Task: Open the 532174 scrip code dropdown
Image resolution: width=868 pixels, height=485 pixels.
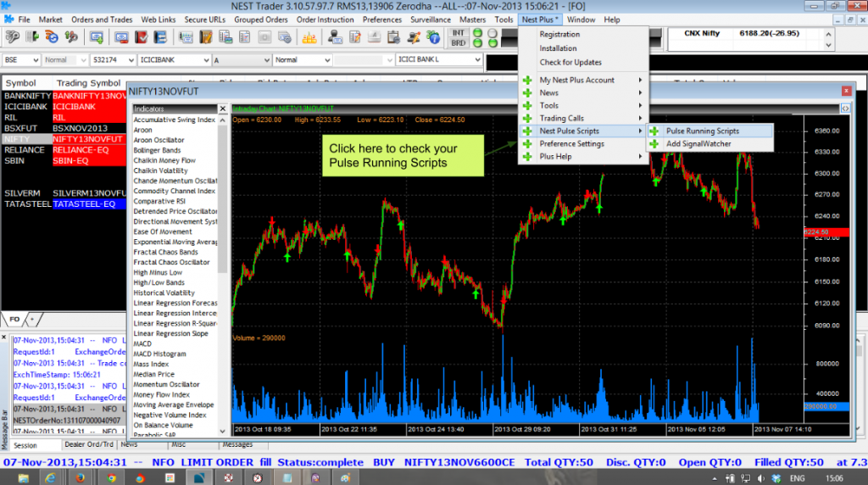Action: pyautogui.click(x=136, y=60)
